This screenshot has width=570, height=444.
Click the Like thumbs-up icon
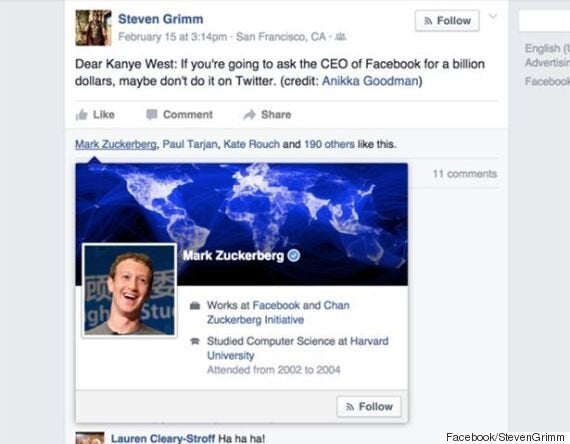point(81,115)
